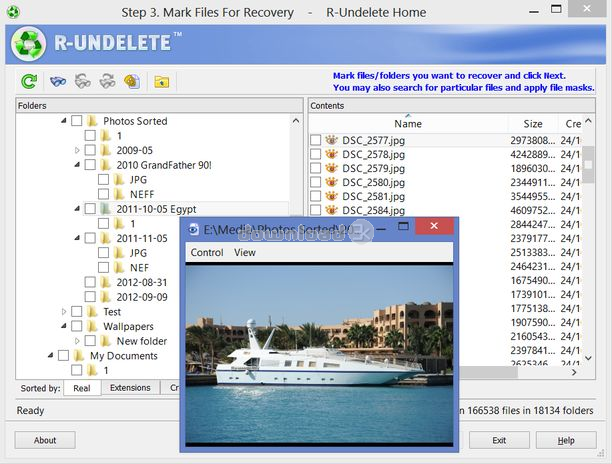Click the preview window's eye icon
Viewport: 612px width, 464px height.
pos(193,229)
